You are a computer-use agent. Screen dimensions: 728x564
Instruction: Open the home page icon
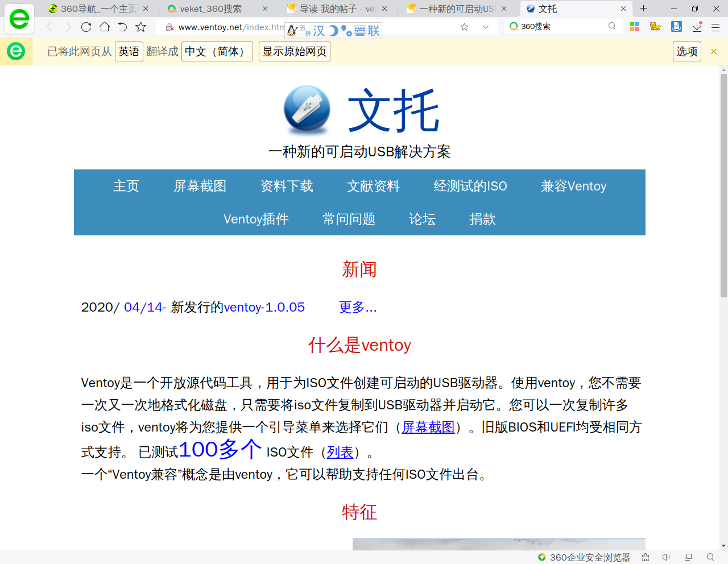tap(105, 27)
